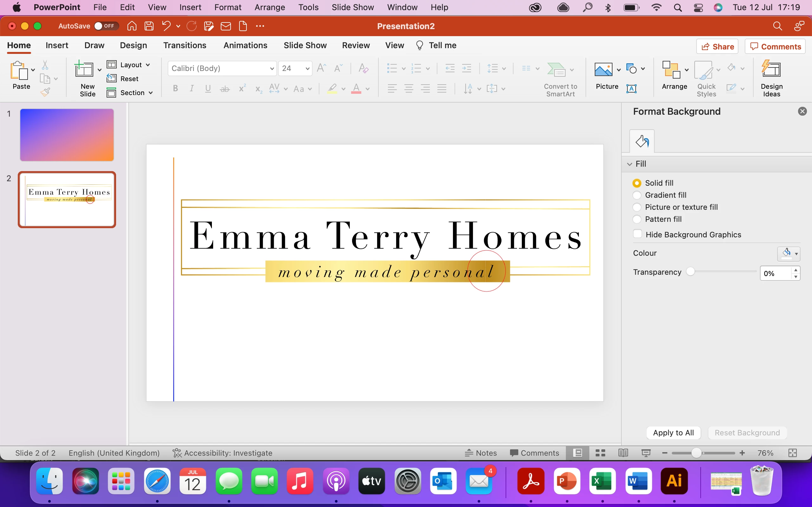The height and width of the screenshot is (507, 812).
Task: Click the Design Ideas icon
Action: pos(771,69)
